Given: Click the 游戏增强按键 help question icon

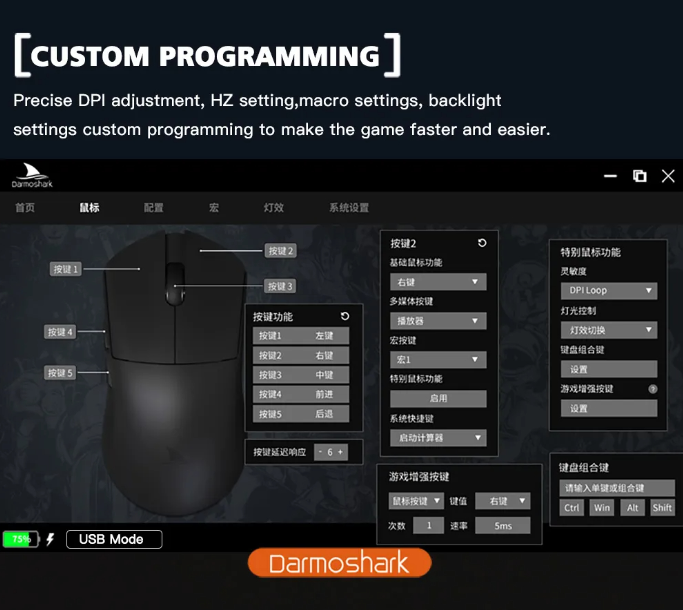Looking at the screenshot, I should point(653,389).
